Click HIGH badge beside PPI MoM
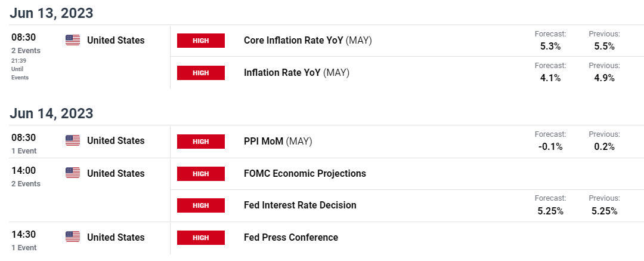The image size is (644, 261). 201,142
